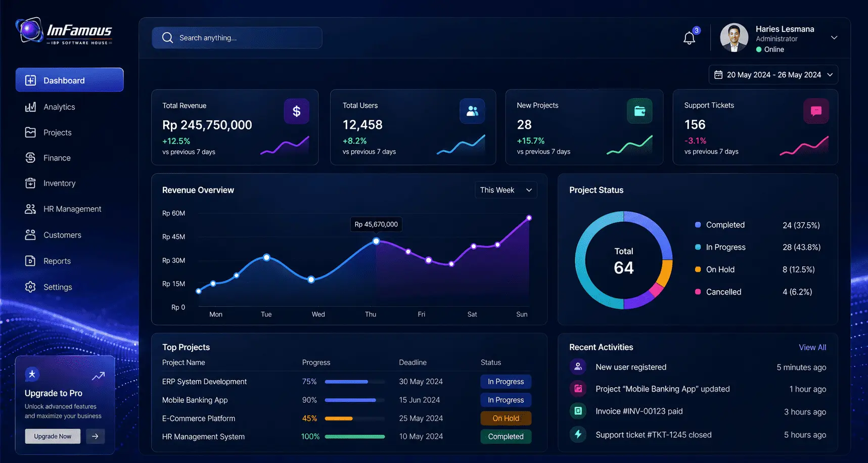Screen dimensions: 868x463
Task: Go to Customers in sidebar
Action: click(62, 235)
